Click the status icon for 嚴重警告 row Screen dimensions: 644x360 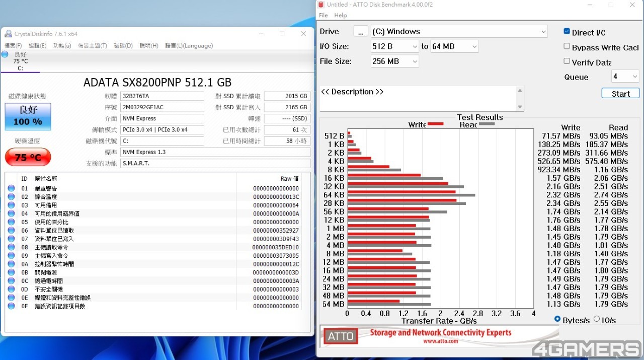point(11,188)
